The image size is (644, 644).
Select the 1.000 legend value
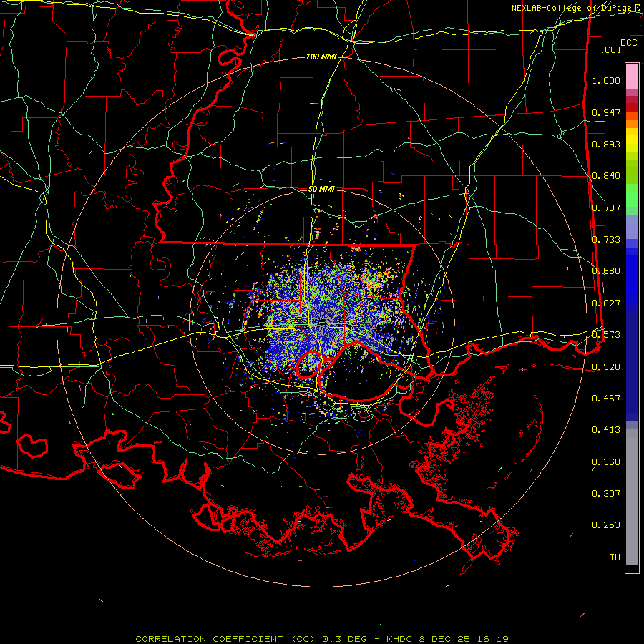[606, 80]
